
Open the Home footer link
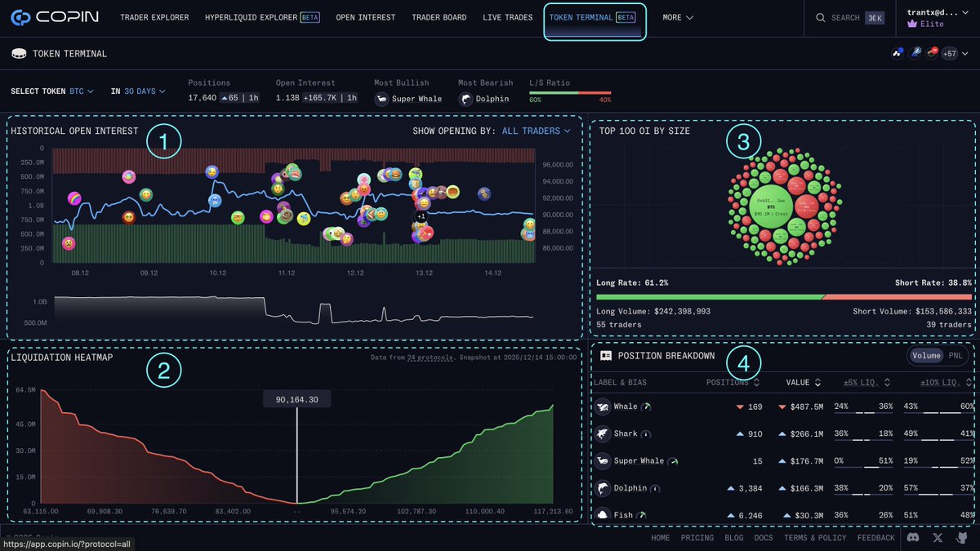pos(661,538)
